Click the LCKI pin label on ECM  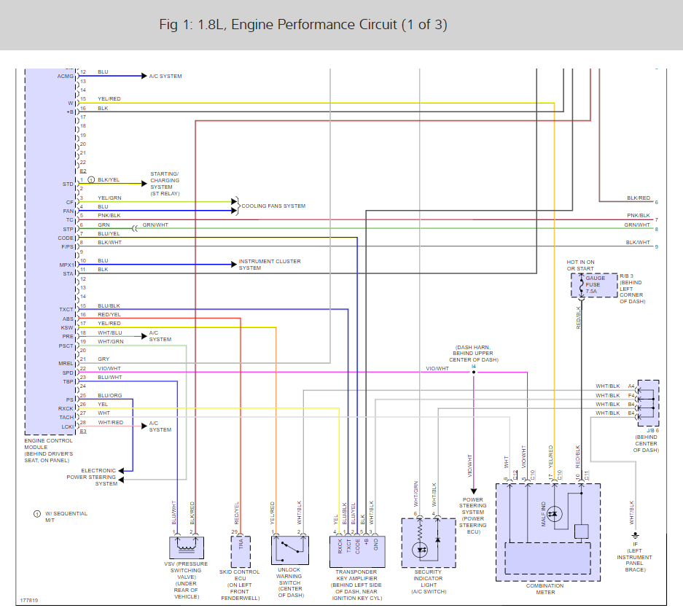(x=68, y=427)
